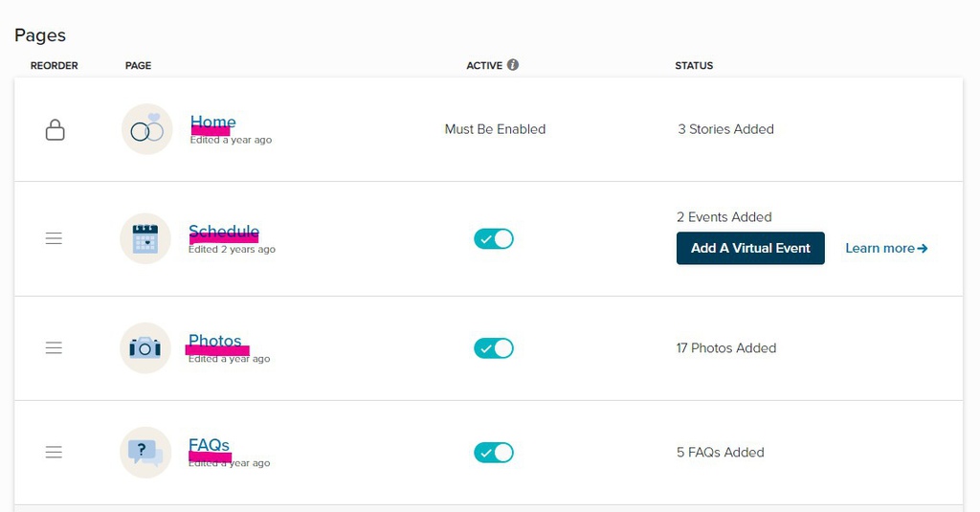The height and width of the screenshot is (512, 980).
Task: Open the Photos page link
Action: tap(215, 341)
